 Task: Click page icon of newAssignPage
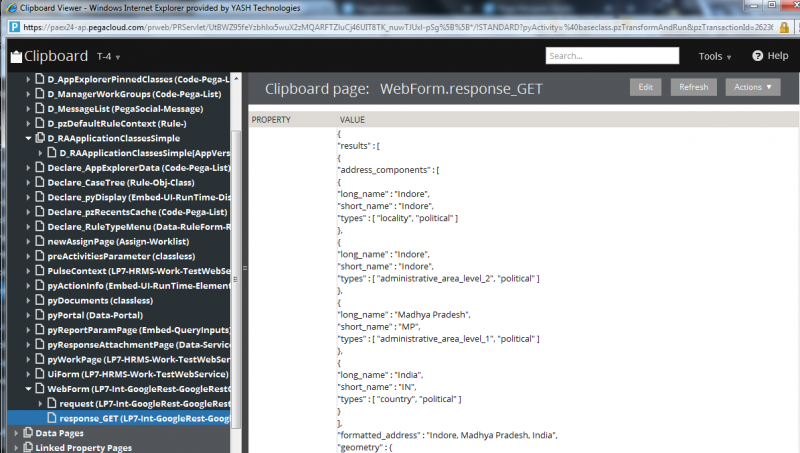point(40,241)
